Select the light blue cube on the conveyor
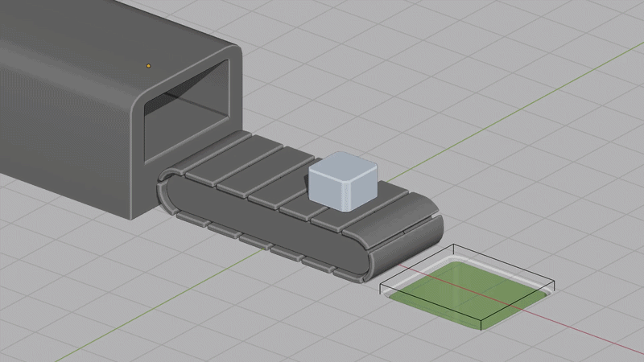Screen dimensions: 644x362 click(x=343, y=182)
